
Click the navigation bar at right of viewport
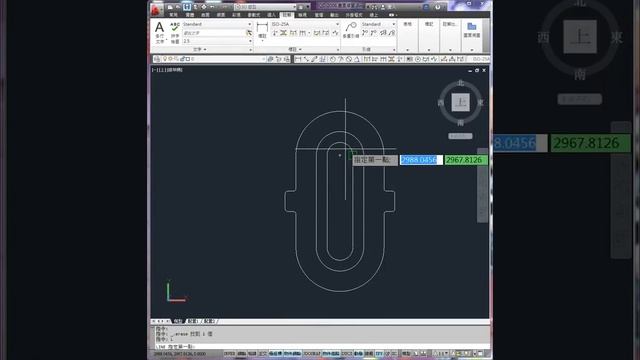(482, 186)
